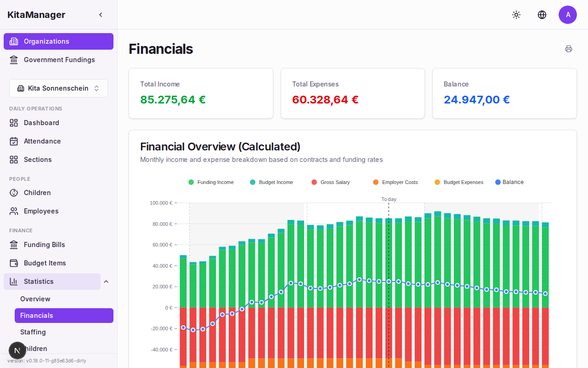
Task: Open the Attendance calendar icon
Action: pos(13,141)
